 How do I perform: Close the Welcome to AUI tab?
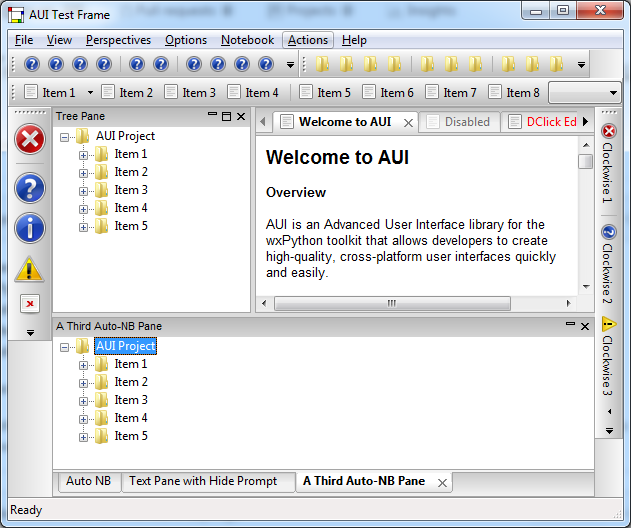pyautogui.click(x=408, y=123)
